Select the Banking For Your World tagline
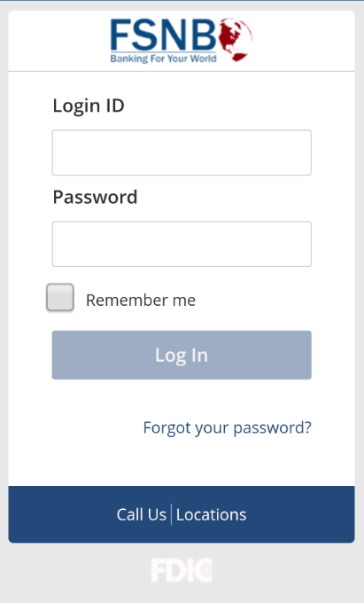 click(163, 59)
